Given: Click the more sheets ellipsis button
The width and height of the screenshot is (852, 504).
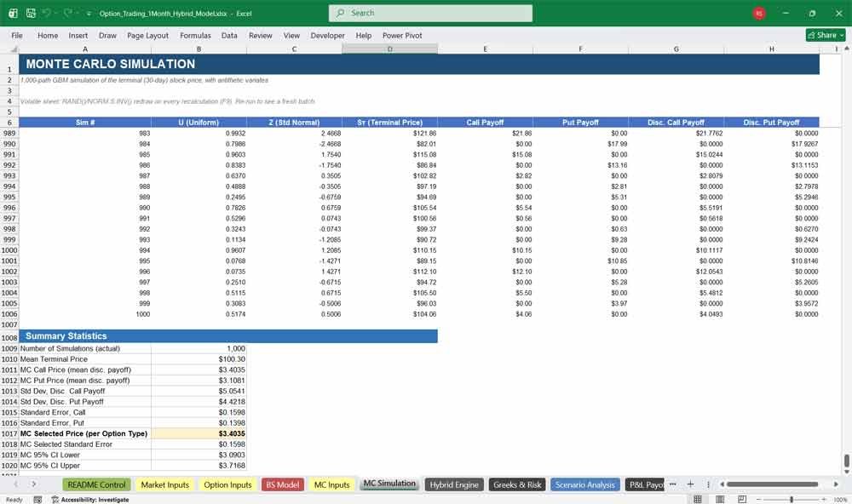Looking at the screenshot, I should [673, 484].
